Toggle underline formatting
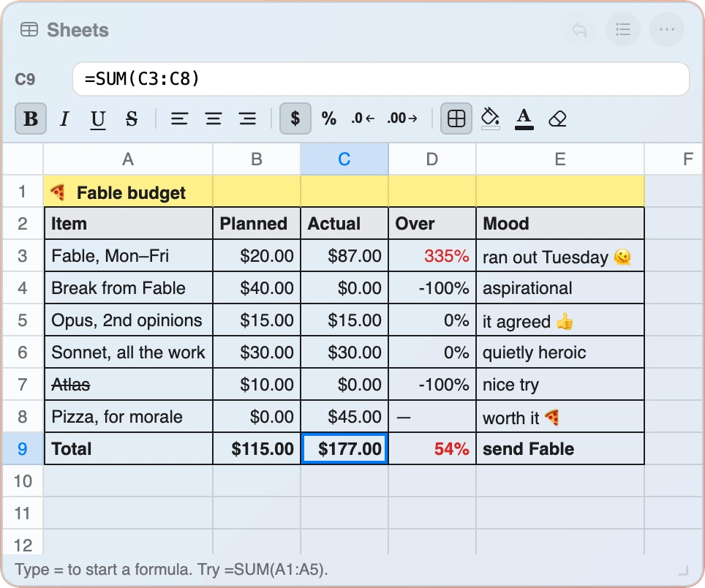 (x=97, y=118)
